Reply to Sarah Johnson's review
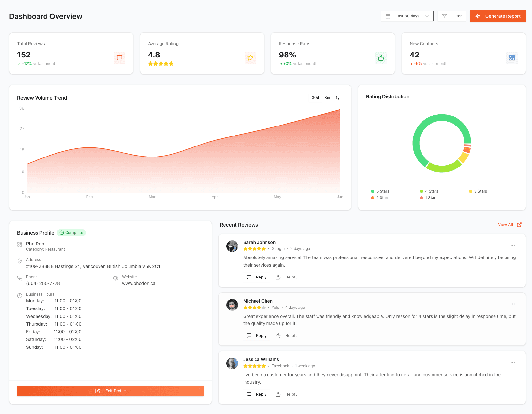This screenshot has width=532, height=414. pyautogui.click(x=256, y=277)
